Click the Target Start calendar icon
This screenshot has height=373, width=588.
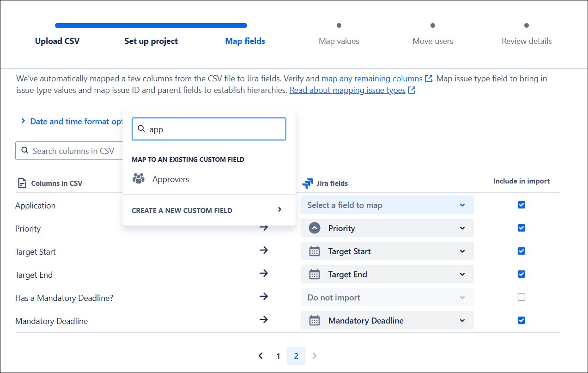click(315, 251)
